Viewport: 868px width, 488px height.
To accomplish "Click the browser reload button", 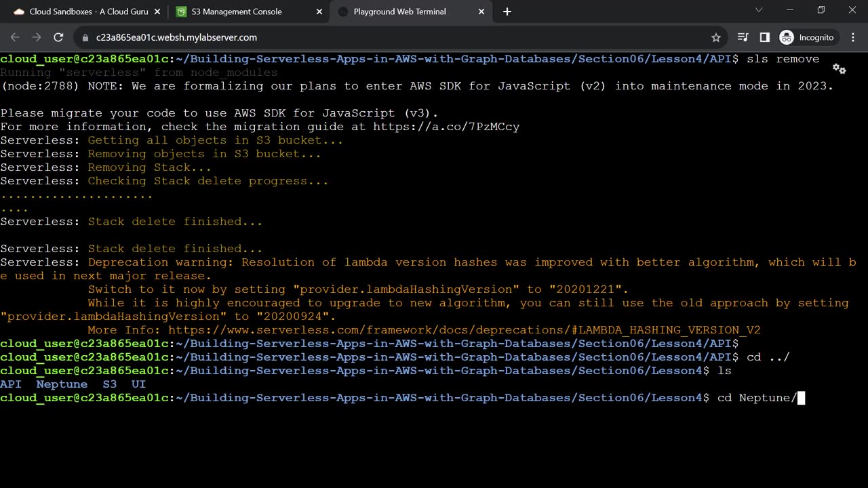I will coord(58,37).
